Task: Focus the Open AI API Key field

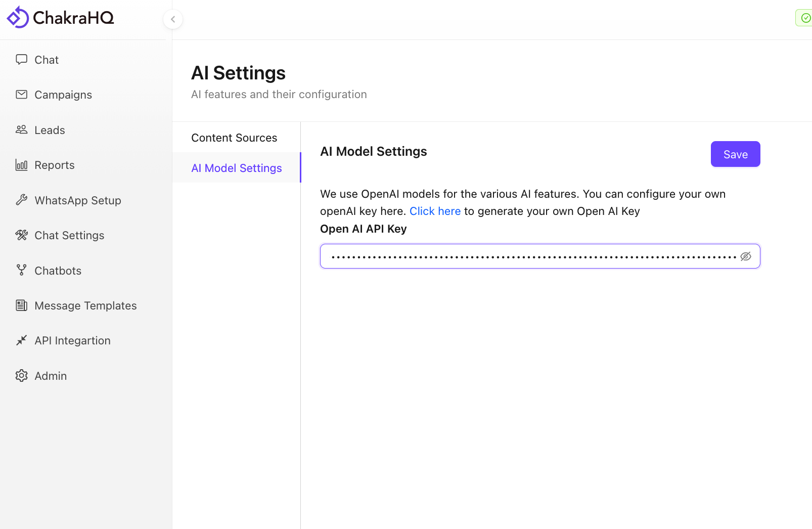Action: coord(531,256)
